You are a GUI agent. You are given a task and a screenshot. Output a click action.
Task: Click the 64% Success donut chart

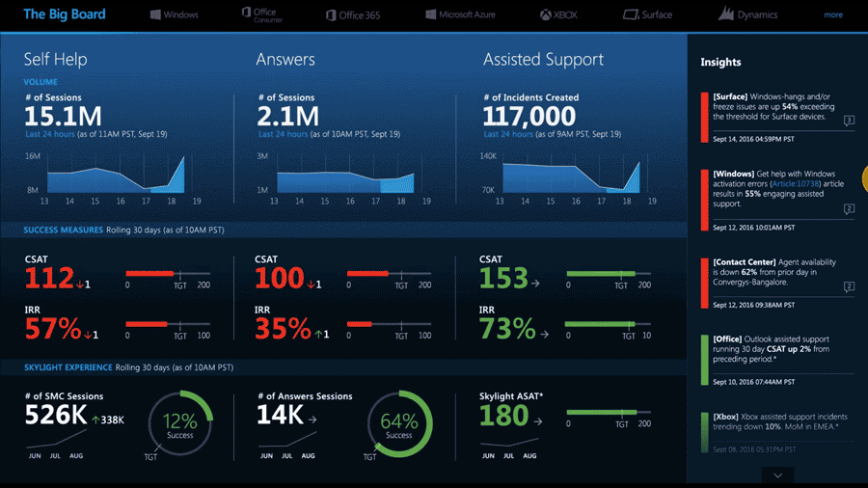click(399, 423)
